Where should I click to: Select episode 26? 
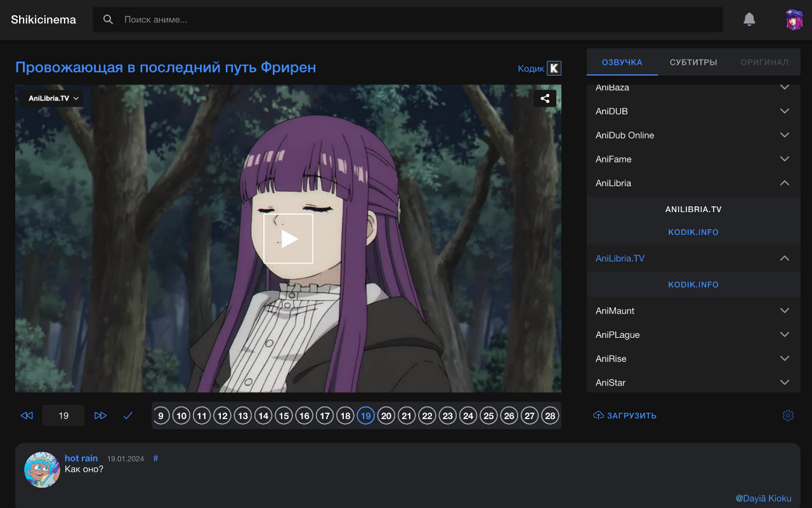click(509, 416)
